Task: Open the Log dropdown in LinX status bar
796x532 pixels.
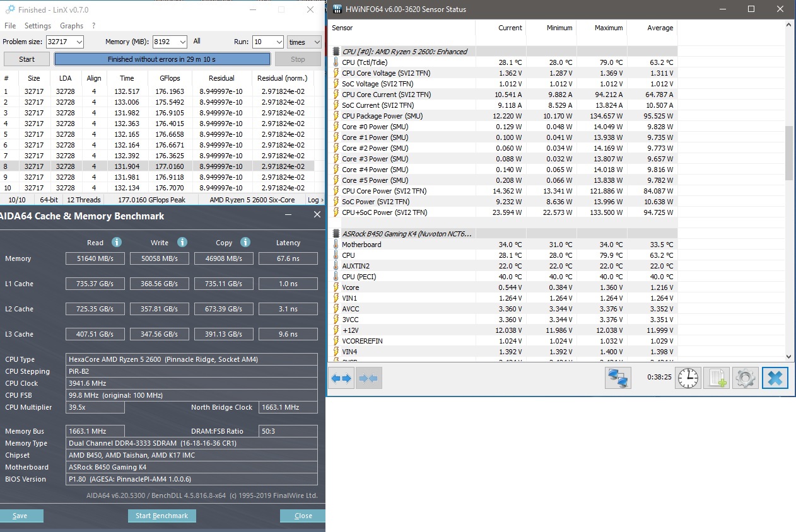Action: [314, 200]
